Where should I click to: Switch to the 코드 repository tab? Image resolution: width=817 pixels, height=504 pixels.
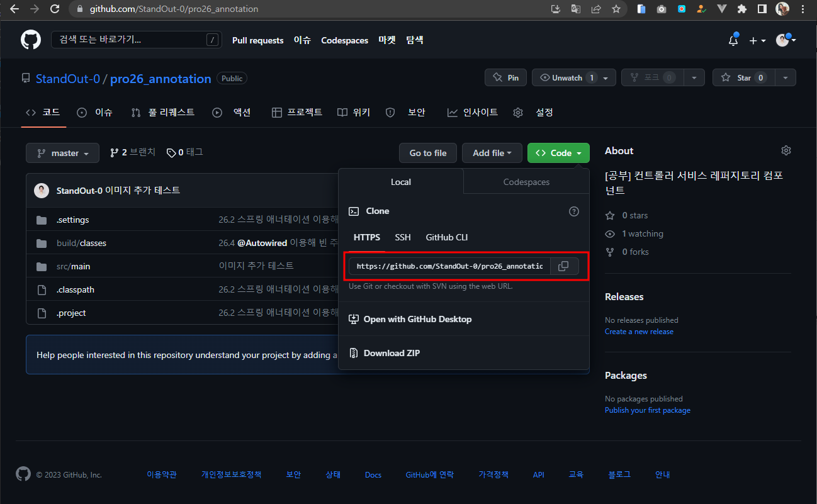click(43, 113)
